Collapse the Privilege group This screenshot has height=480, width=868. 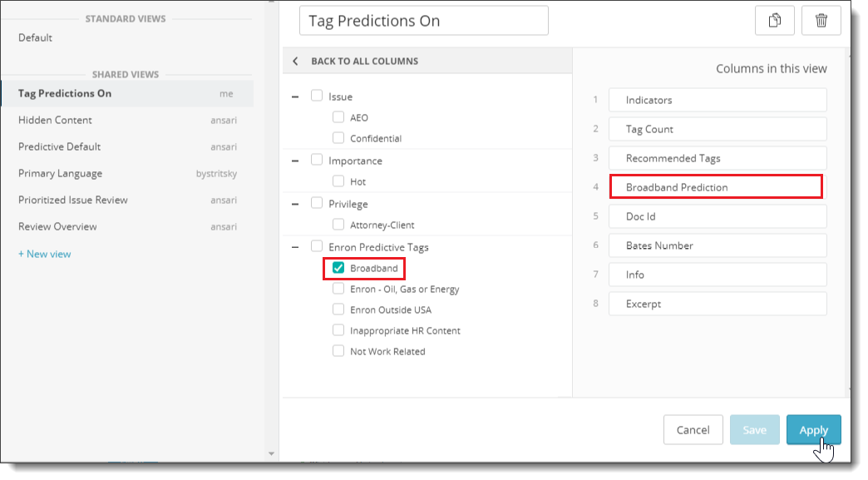[x=295, y=205]
